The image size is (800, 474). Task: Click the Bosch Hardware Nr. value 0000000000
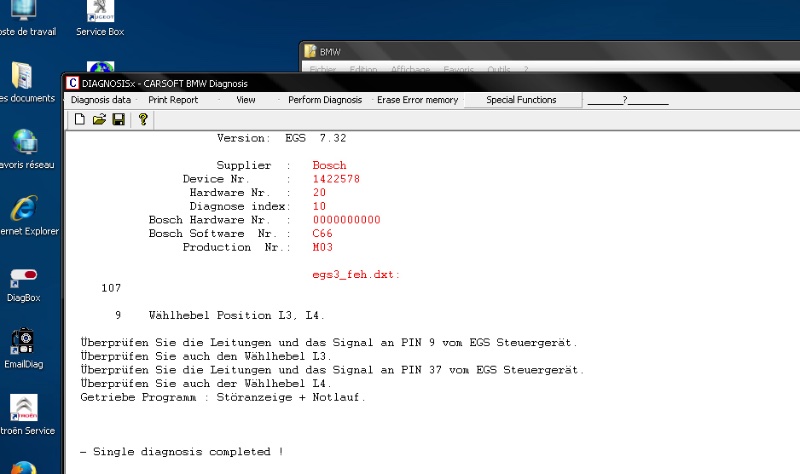click(x=346, y=220)
